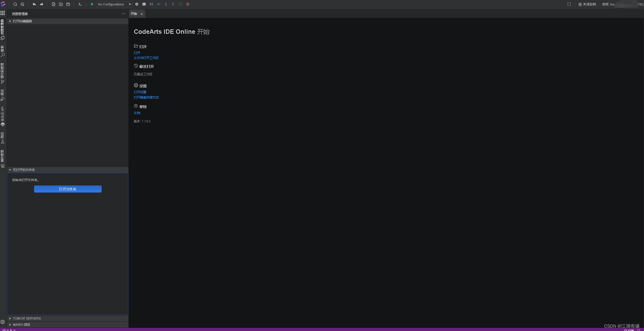Screen dimensions: 644x331
Task: Create a new file via toolbar icon
Action: click(53, 4)
